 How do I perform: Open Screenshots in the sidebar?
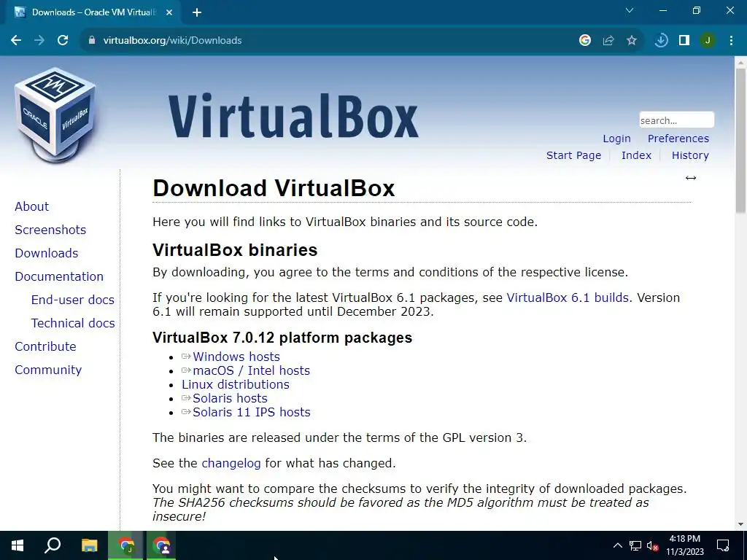click(x=50, y=230)
